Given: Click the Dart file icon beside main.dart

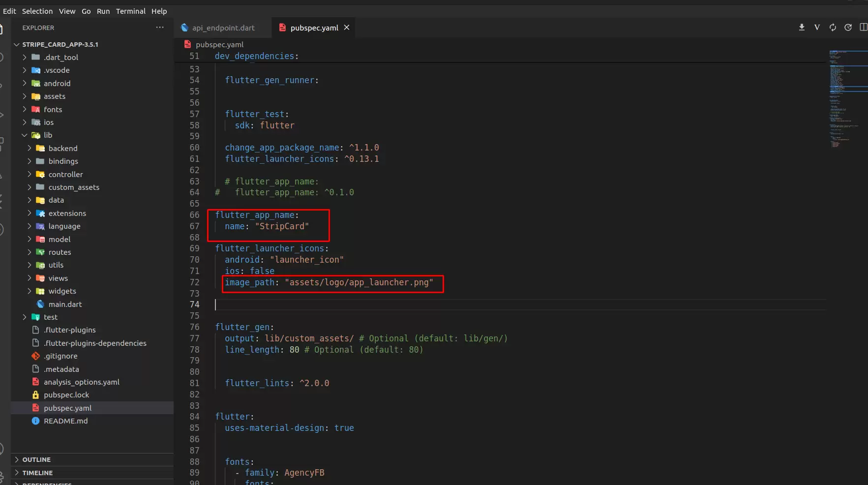Looking at the screenshot, I should click(40, 304).
